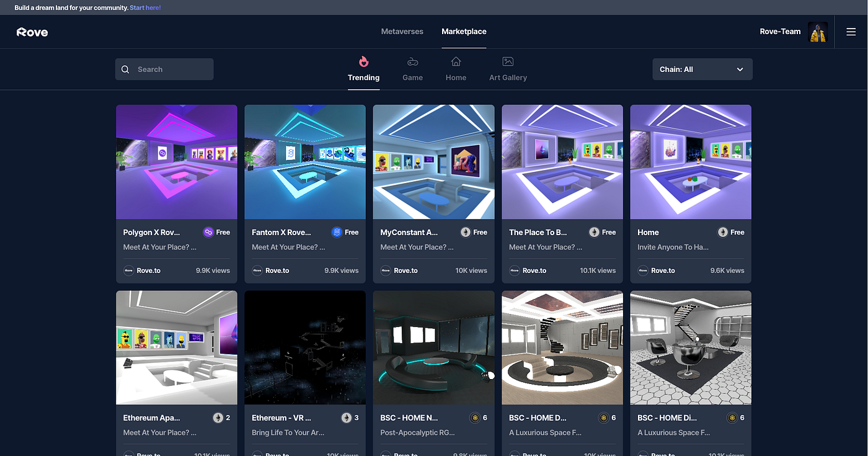The width and height of the screenshot is (868, 456).
Task: Click the Polygon X Rov... title
Action: coord(151,232)
